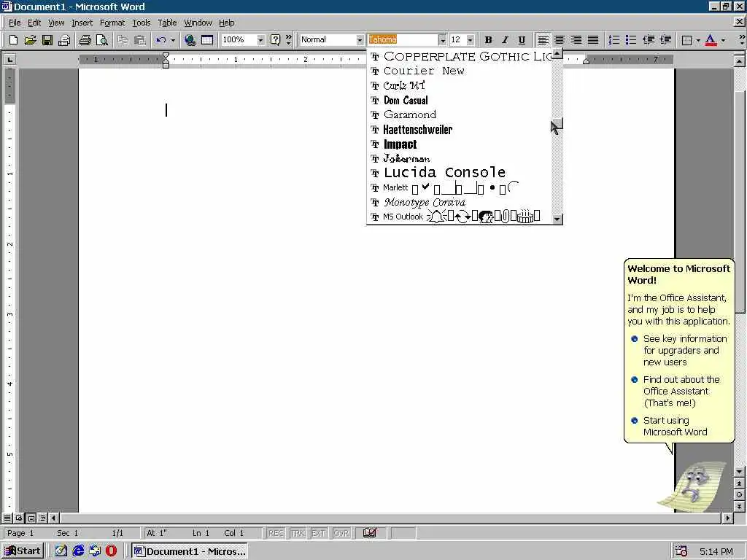This screenshot has width=747, height=560.
Task: Open the Web Toolbar globe icon
Action: (190, 40)
